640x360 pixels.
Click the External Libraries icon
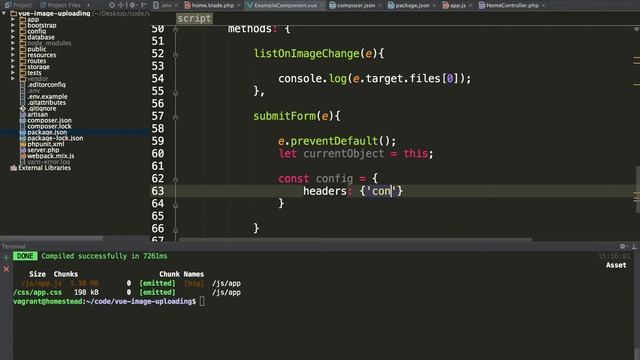point(13,168)
